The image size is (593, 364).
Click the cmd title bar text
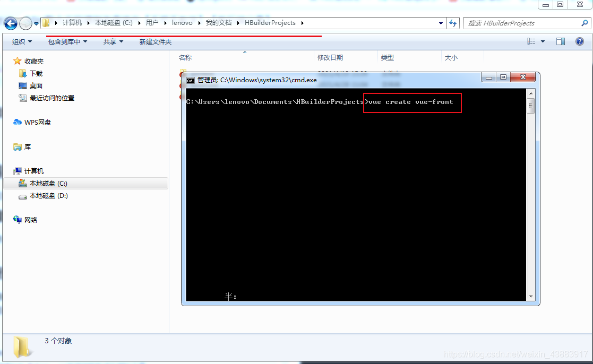click(257, 80)
